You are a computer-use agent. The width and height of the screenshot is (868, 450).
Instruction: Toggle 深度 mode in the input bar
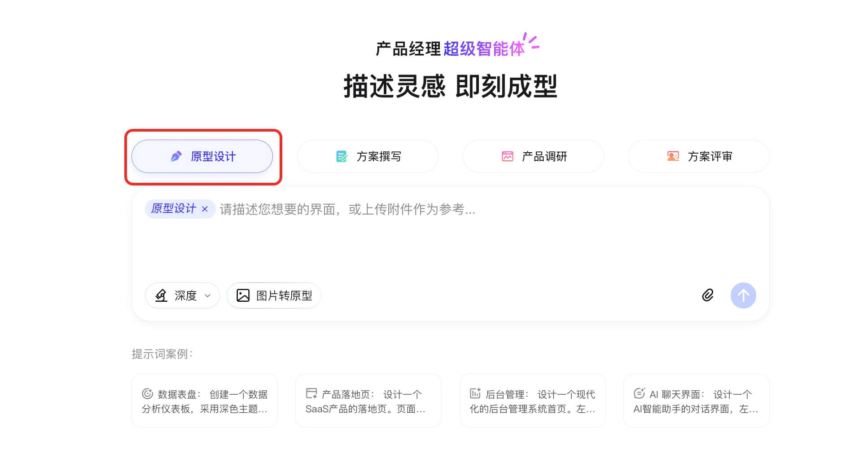[182, 296]
